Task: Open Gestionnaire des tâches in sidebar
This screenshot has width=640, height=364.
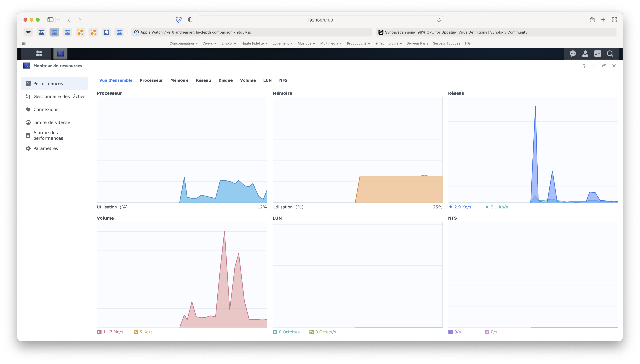Action: (59, 96)
